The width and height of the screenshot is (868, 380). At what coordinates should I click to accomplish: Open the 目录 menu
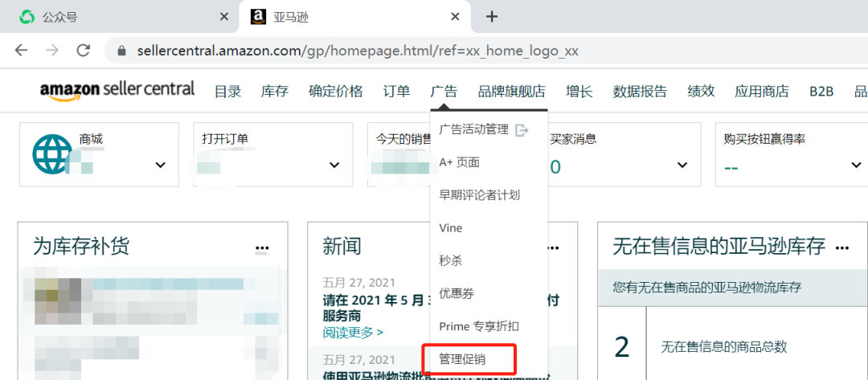228,92
